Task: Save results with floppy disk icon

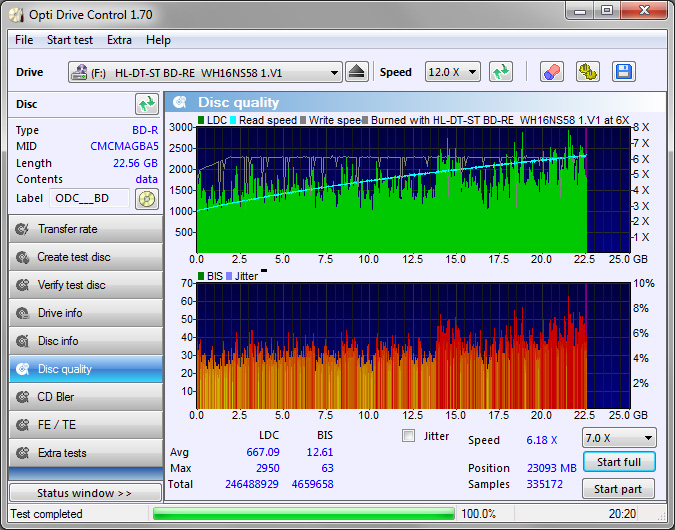Action: [x=624, y=72]
